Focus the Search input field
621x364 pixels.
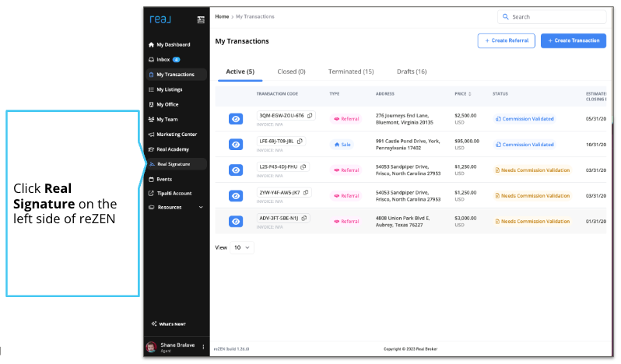[x=552, y=17]
